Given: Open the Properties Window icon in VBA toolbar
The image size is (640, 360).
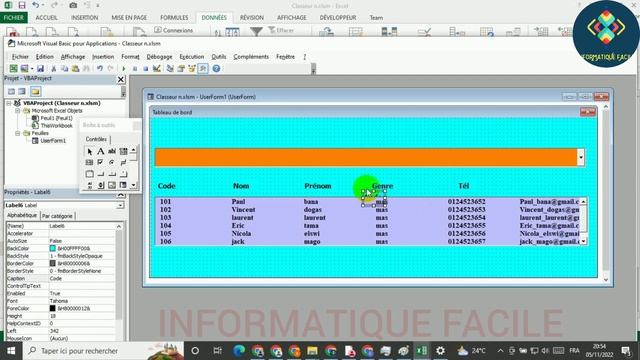Looking at the screenshot, I should [181, 69].
